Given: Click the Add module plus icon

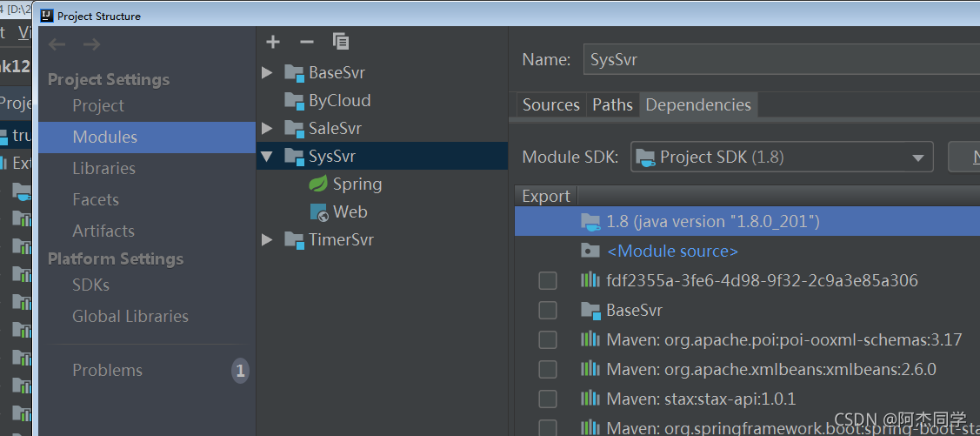Looking at the screenshot, I should 272,42.
